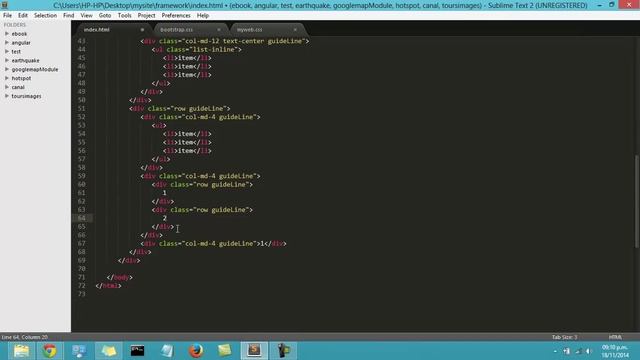Screen dimensions: 640x360
Task: Click line number 67 in the gutter
Action: point(82,244)
